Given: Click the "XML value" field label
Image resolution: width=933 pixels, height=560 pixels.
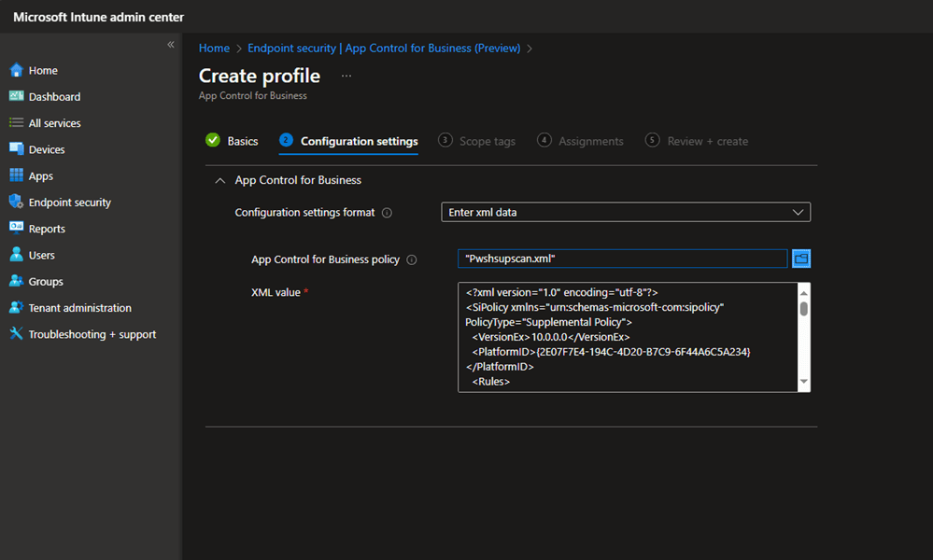Looking at the screenshot, I should 276,292.
